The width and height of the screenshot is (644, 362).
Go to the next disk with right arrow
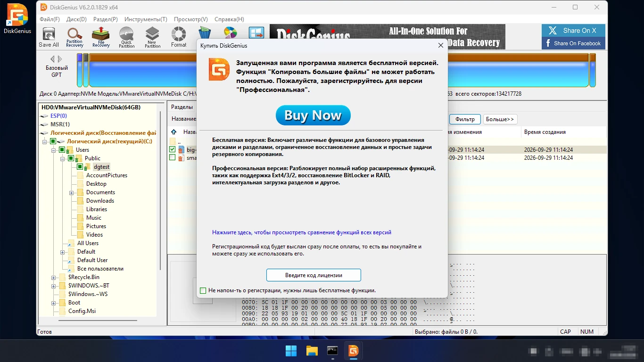(60, 59)
